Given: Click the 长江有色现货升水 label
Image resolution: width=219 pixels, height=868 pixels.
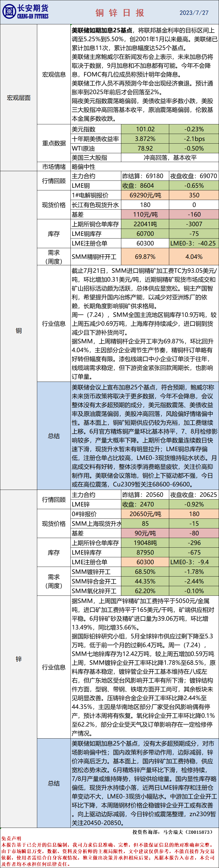Looking at the screenshot, I should [96, 205].
